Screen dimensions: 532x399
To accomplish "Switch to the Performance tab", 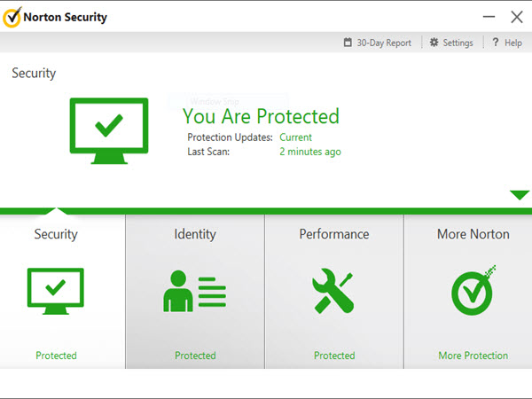I will click(334, 234).
